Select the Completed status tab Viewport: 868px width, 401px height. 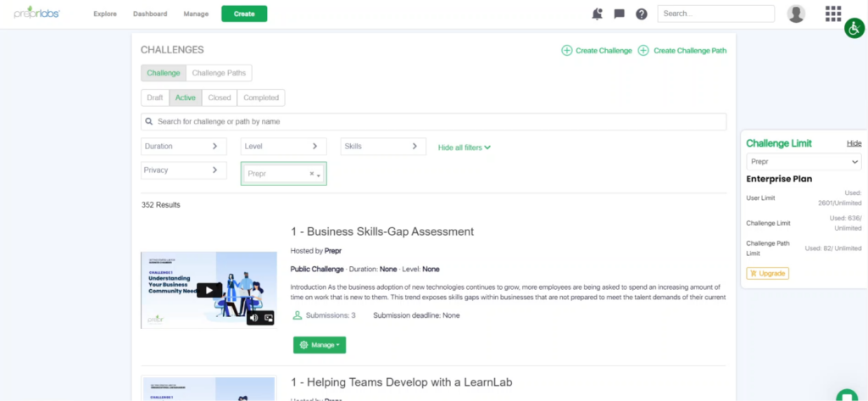pyautogui.click(x=261, y=97)
